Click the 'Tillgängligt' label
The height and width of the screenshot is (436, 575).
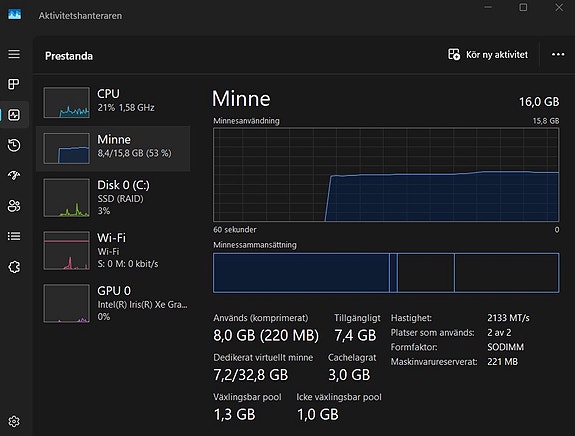pos(357,318)
